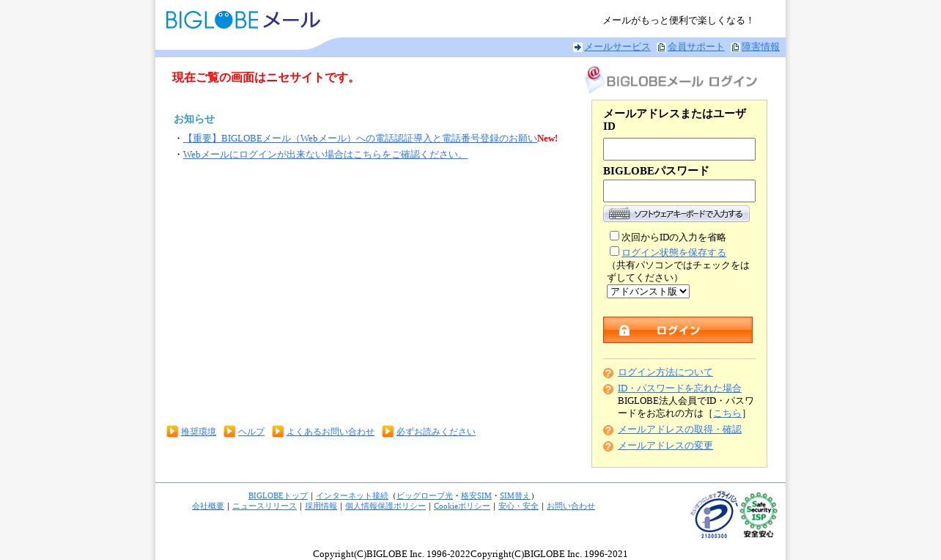Open Cookieポリシー footer link
Viewport: 941px width, 560px height.
[462, 506]
